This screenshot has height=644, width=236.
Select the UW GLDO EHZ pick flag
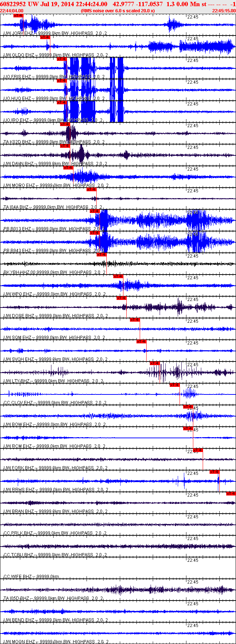[45, 37]
